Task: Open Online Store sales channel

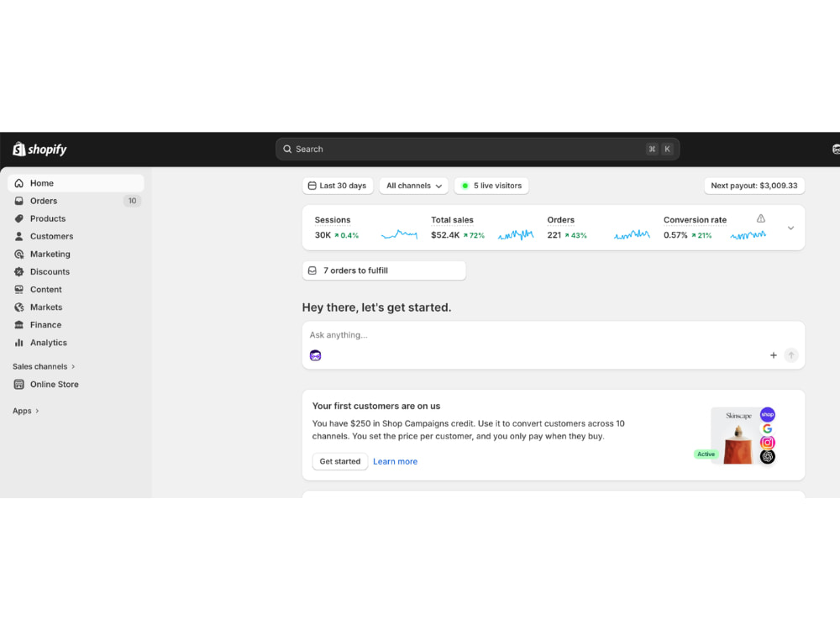Action: pos(76,384)
